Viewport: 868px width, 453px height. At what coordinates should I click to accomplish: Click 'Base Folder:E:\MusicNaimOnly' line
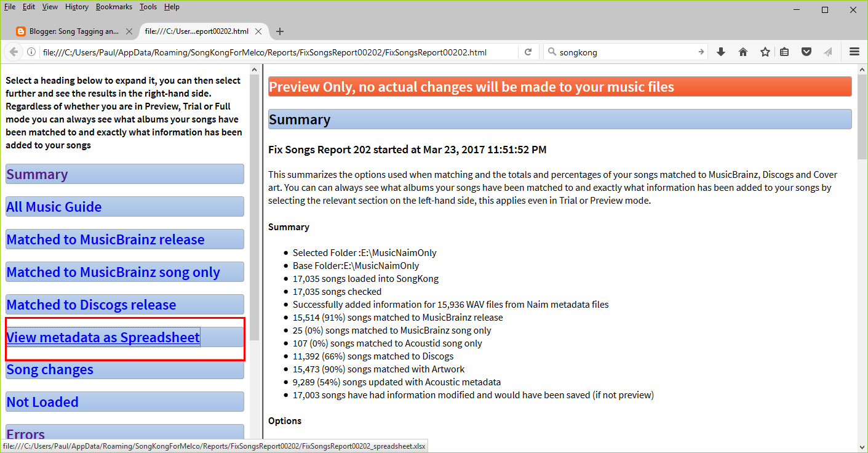coord(356,266)
